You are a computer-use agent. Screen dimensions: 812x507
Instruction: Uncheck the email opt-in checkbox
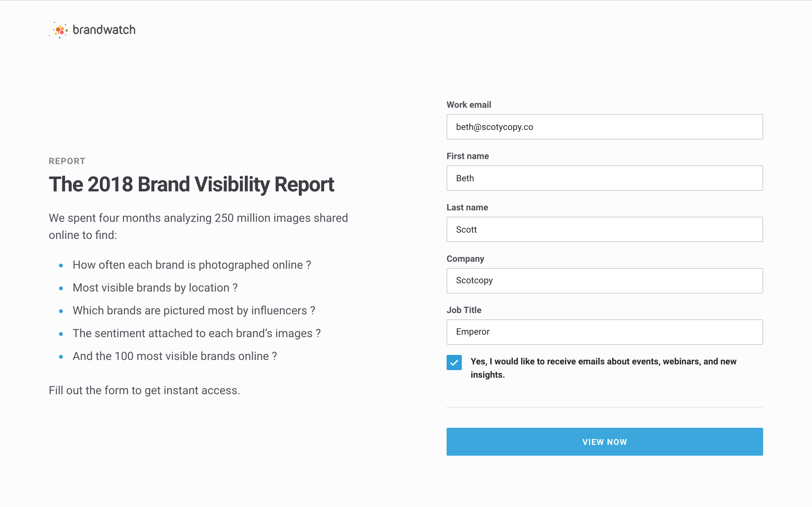click(454, 363)
